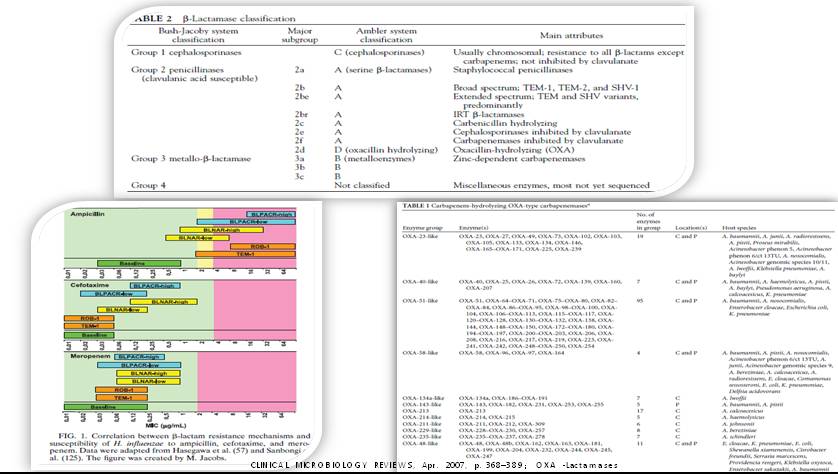This screenshot has width=838, height=474.
Task: Select the 'OXA-48-like' enzyme group row
Action: [x=420, y=443]
